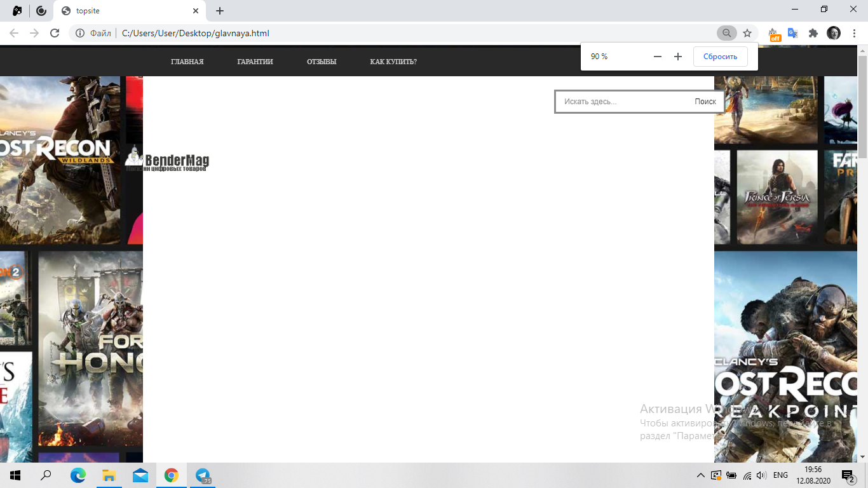Open File Explorer from the taskbar
The height and width of the screenshot is (488, 868).
pyautogui.click(x=109, y=475)
